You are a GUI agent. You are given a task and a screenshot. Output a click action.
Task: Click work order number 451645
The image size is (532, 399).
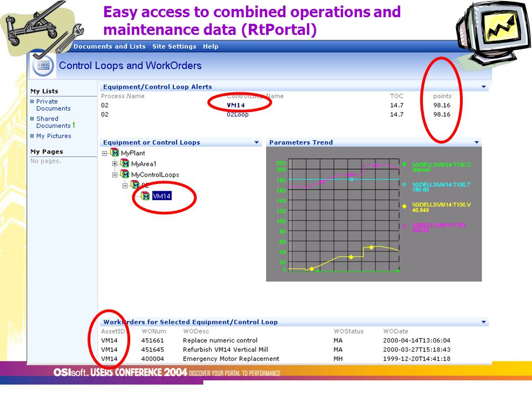point(152,350)
